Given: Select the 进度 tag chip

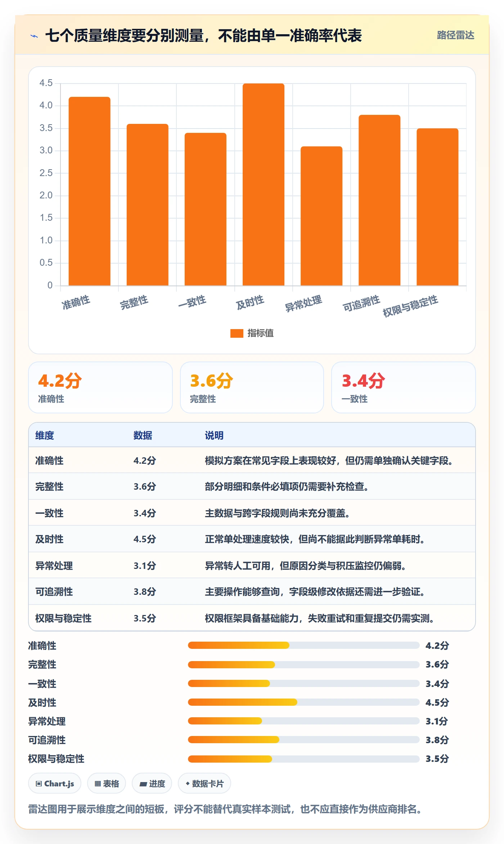Looking at the screenshot, I should (x=152, y=783).
